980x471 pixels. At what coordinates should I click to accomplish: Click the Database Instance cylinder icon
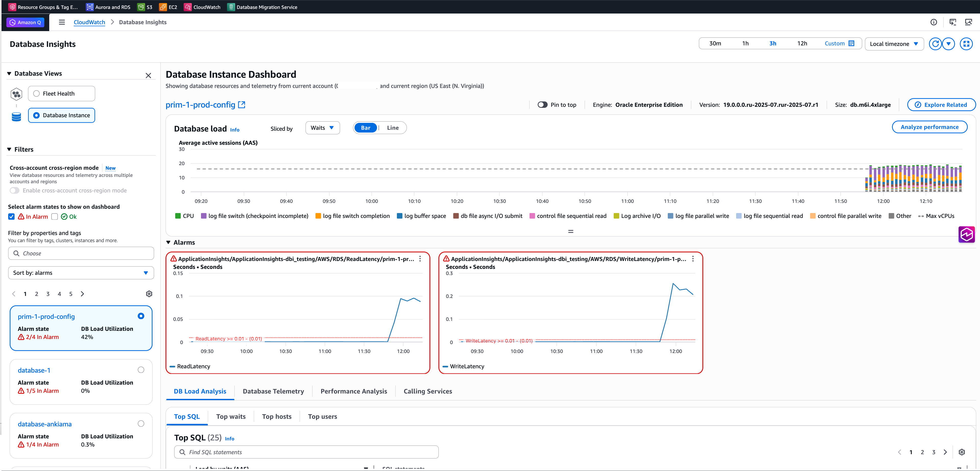tap(16, 117)
